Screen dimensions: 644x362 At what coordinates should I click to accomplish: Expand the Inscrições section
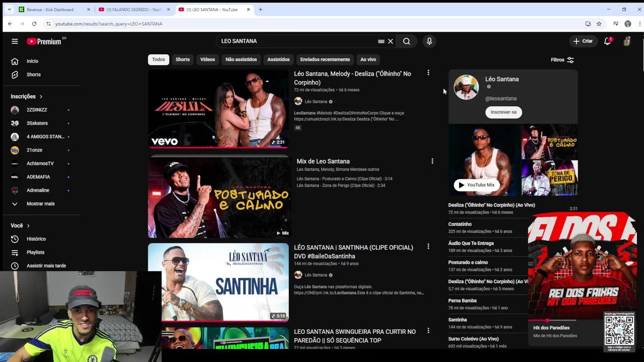27,97
